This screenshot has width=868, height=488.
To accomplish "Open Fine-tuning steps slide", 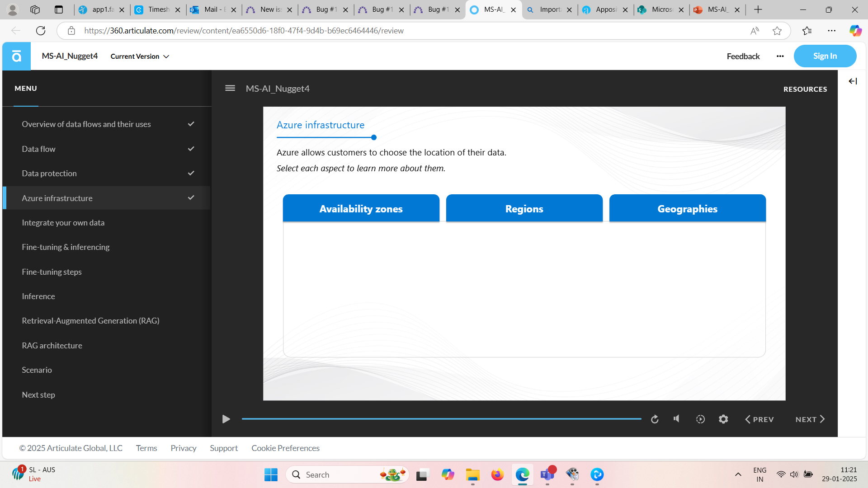I will (107, 272).
